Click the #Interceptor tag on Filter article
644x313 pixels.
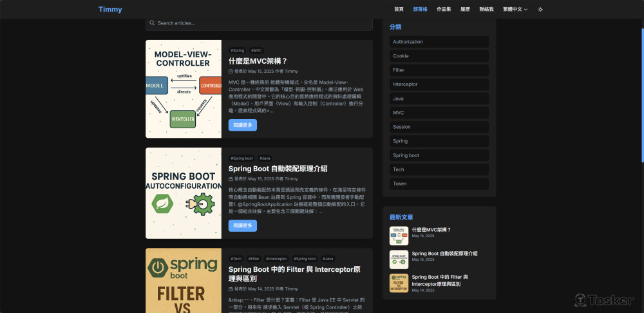tap(276, 259)
